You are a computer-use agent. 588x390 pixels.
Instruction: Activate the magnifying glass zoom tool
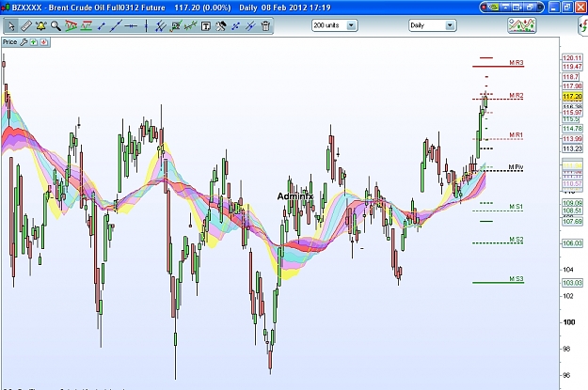click(56, 26)
